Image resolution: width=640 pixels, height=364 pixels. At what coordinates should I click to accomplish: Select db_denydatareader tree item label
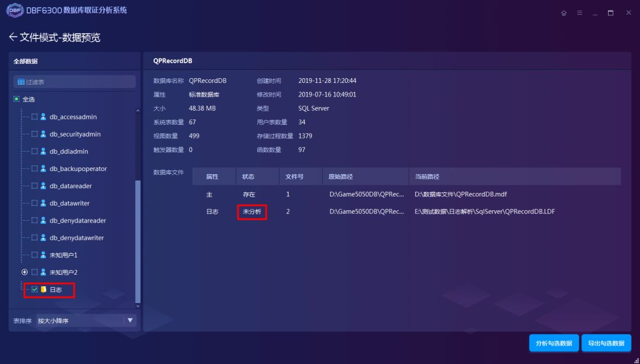point(78,221)
